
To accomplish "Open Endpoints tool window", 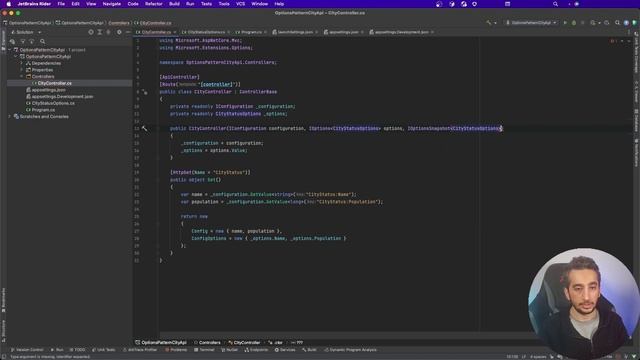I will coord(256,350).
